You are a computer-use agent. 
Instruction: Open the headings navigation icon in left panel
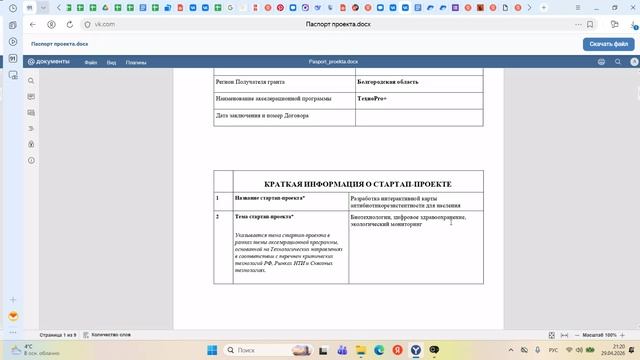coord(31,129)
